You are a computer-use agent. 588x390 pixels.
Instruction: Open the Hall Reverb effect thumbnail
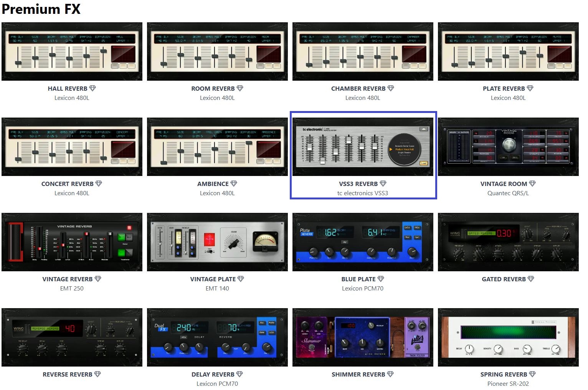72,51
